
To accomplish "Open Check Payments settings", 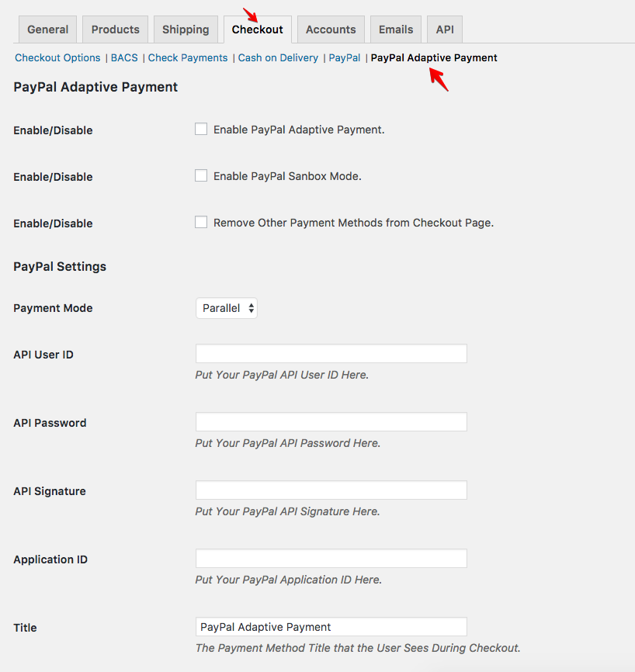I will pyautogui.click(x=187, y=57).
